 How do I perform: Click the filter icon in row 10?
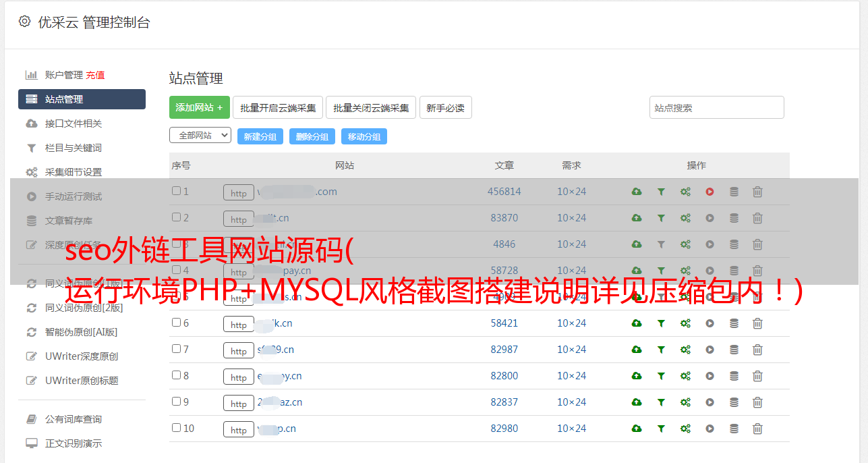point(661,429)
